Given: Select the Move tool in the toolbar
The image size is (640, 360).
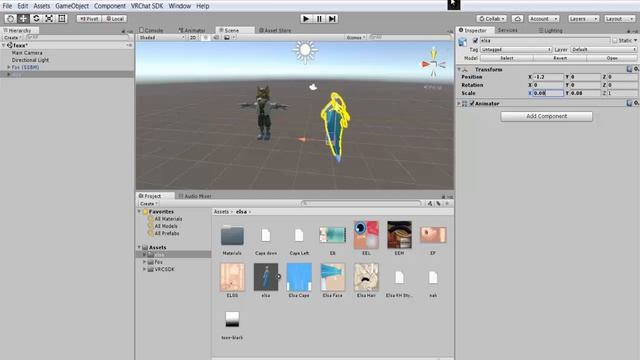Looking at the screenshot, I should 23,19.
